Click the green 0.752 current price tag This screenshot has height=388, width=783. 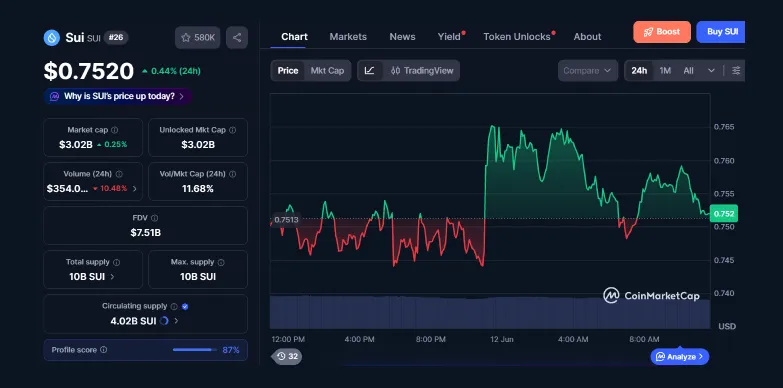(724, 214)
